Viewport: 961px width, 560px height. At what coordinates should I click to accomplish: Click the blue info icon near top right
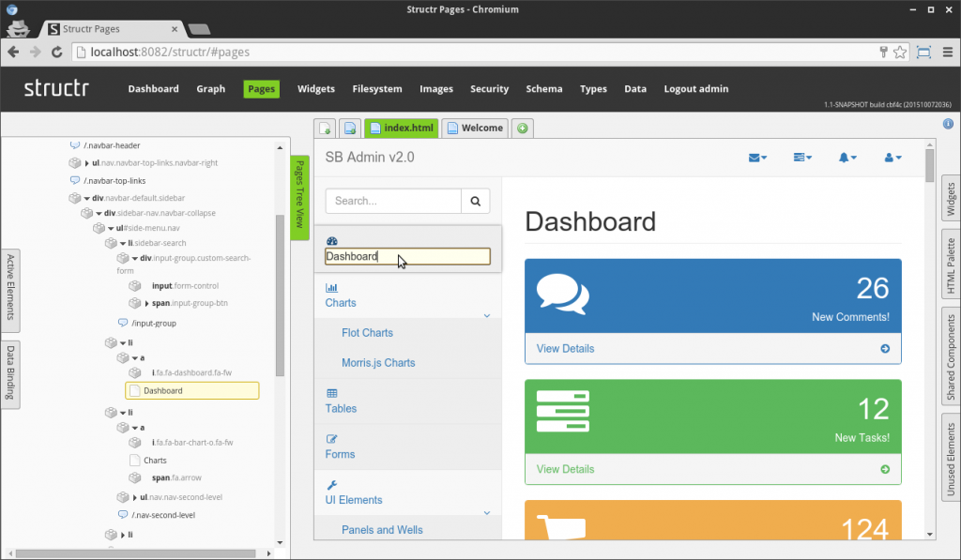coord(948,123)
